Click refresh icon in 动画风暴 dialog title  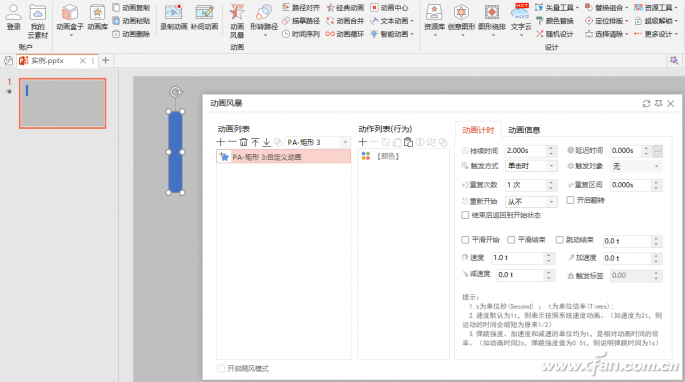coord(646,104)
